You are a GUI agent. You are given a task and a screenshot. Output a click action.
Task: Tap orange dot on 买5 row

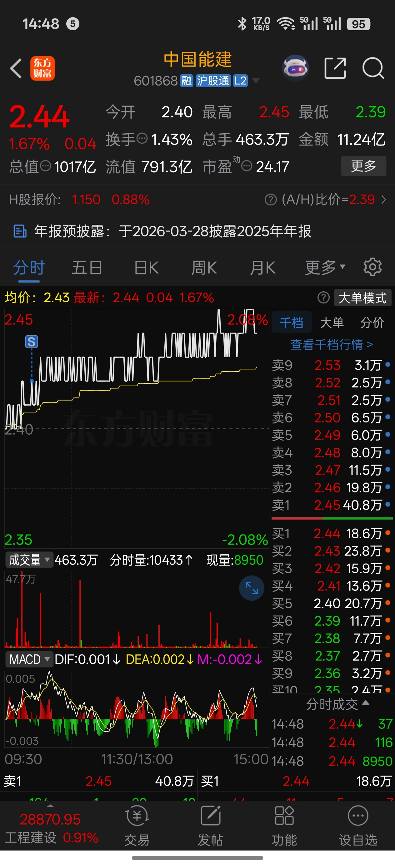point(388,602)
